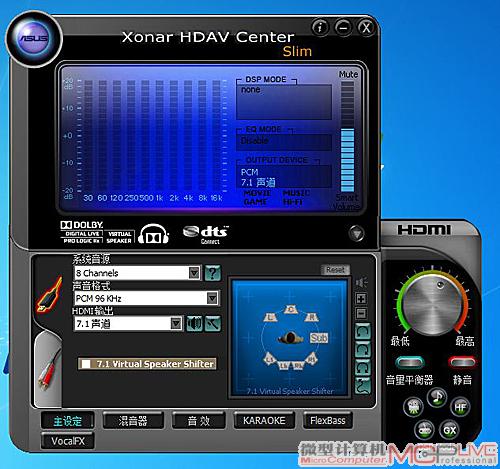
Task: Click the DTS Connect logo
Action: click(x=206, y=235)
